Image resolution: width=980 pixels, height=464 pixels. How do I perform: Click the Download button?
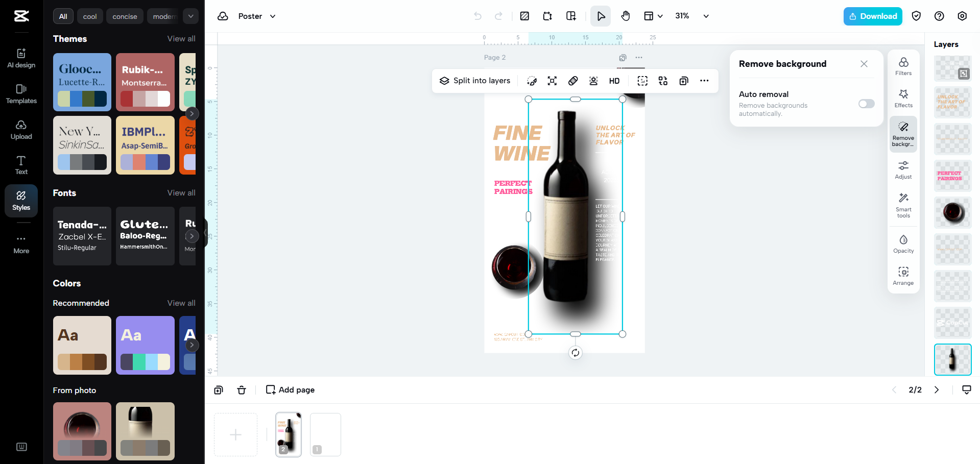click(872, 16)
